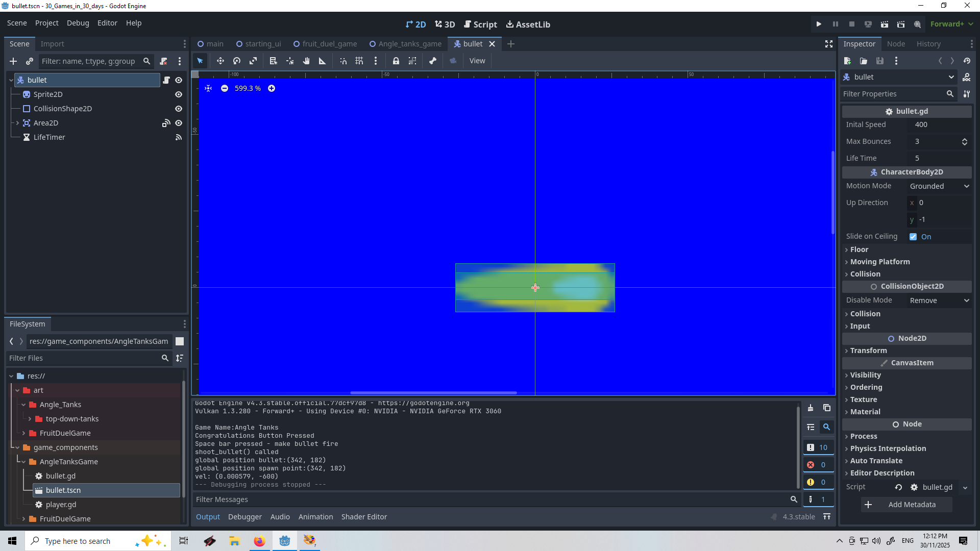The height and width of the screenshot is (551, 980).
Task: Toggle visibility of Area2D node
Action: (x=179, y=123)
